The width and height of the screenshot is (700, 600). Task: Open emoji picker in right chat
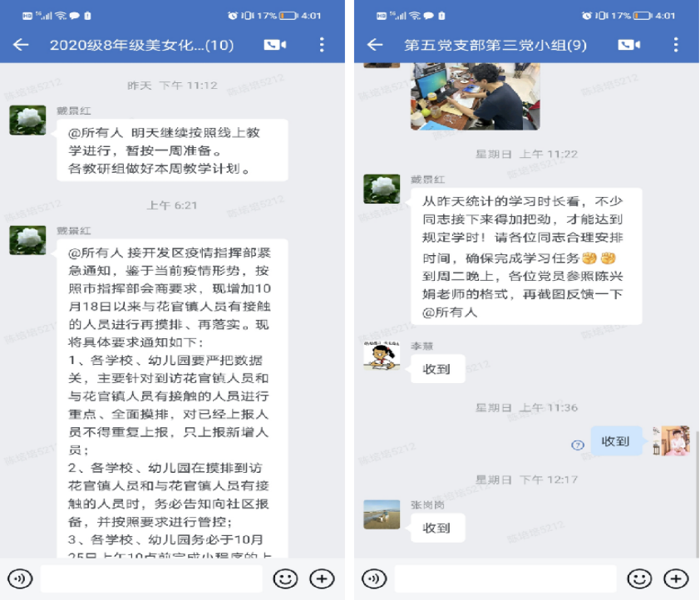[639, 579]
